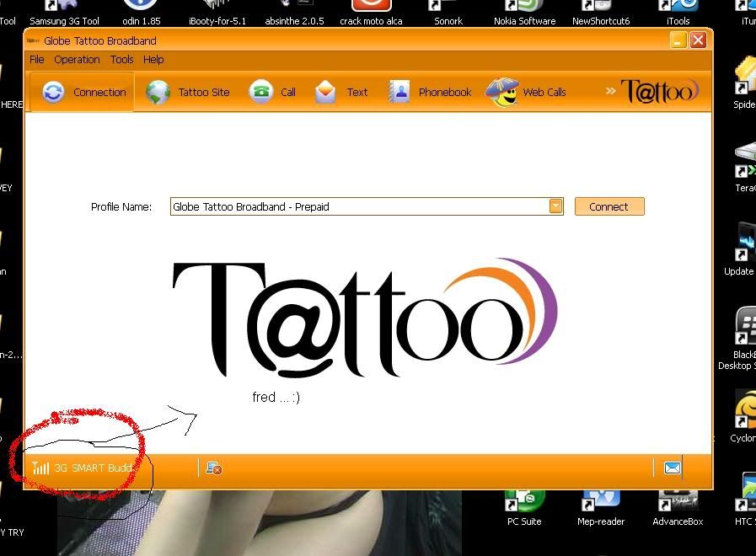This screenshot has width=756, height=556.
Task: Click the iTools desktop shortcut
Action: tap(678, 13)
